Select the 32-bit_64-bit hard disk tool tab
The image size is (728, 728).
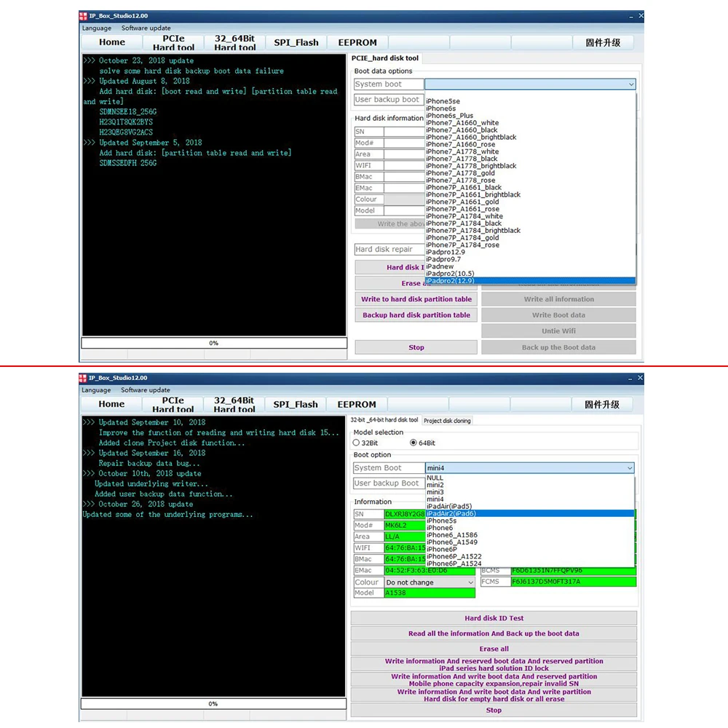tap(384, 420)
